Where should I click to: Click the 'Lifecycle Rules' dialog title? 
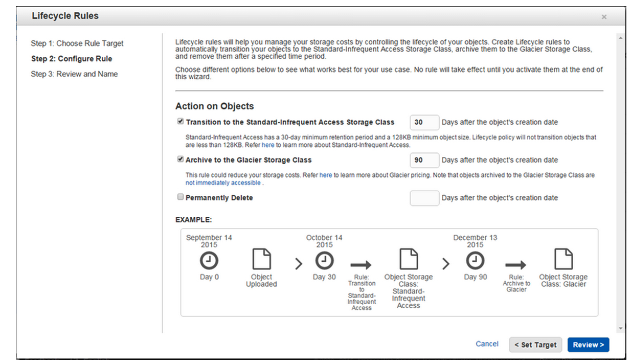[x=65, y=16]
